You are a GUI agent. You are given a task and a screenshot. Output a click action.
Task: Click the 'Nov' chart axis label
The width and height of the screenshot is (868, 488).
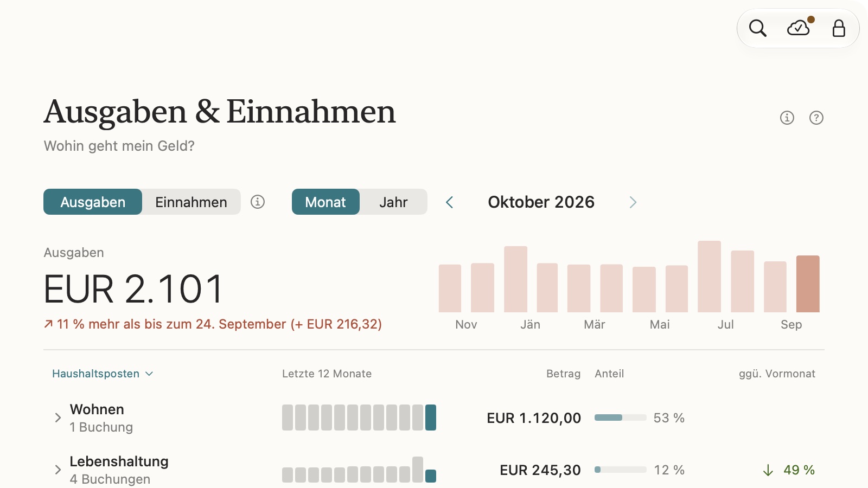coord(466,324)
